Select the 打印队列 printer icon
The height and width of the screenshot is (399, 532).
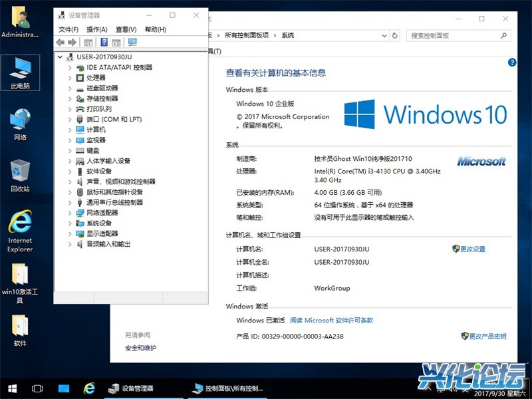click(80, 109)
